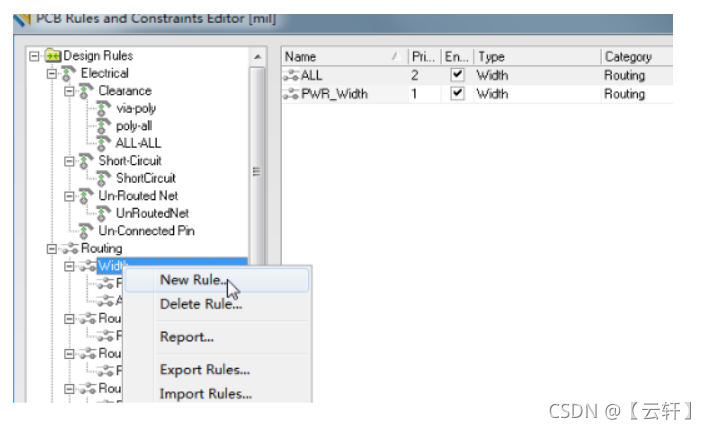
Task: Select the poly-all clearance rule
Action: pos(134,126)
